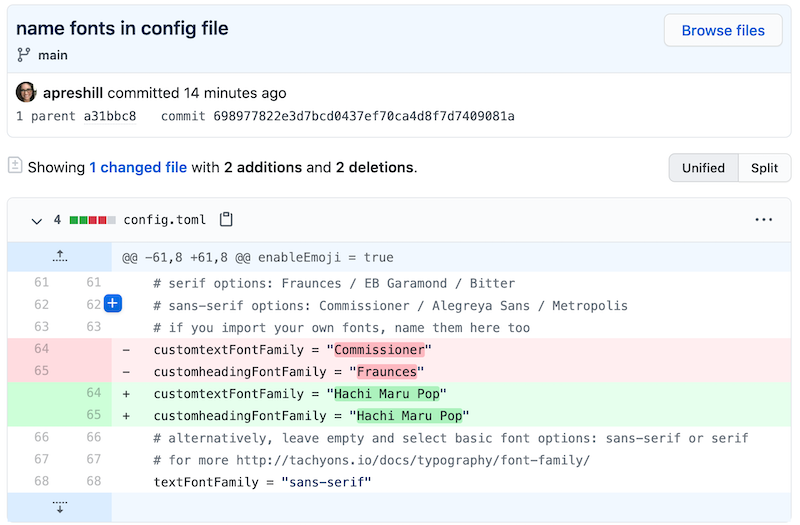Select added line number 64
The width and height of the screenshot is (800, 525).
tap(93, 393)
